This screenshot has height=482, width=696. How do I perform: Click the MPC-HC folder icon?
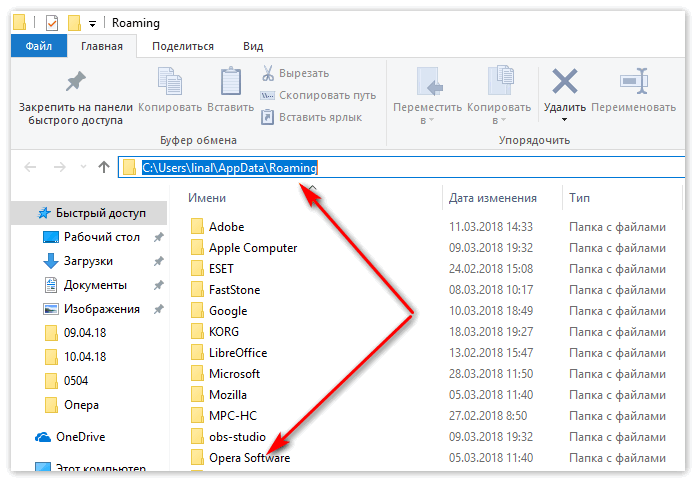tap(197, 415)
